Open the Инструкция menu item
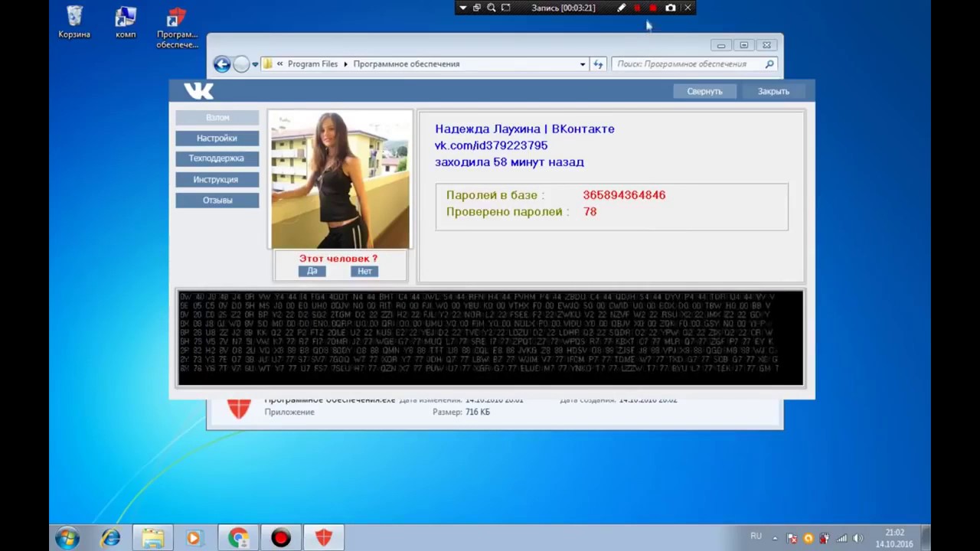The width and height of the screenshot is (980, 551). coord(217,180)
